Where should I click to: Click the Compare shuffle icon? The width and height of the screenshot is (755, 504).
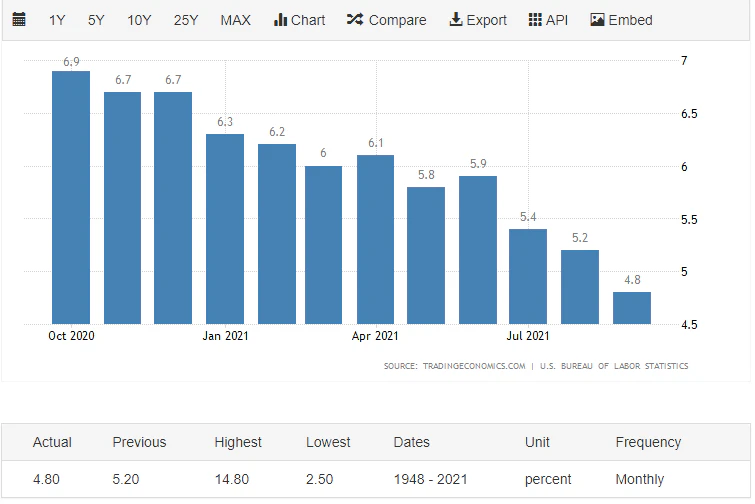355,20
